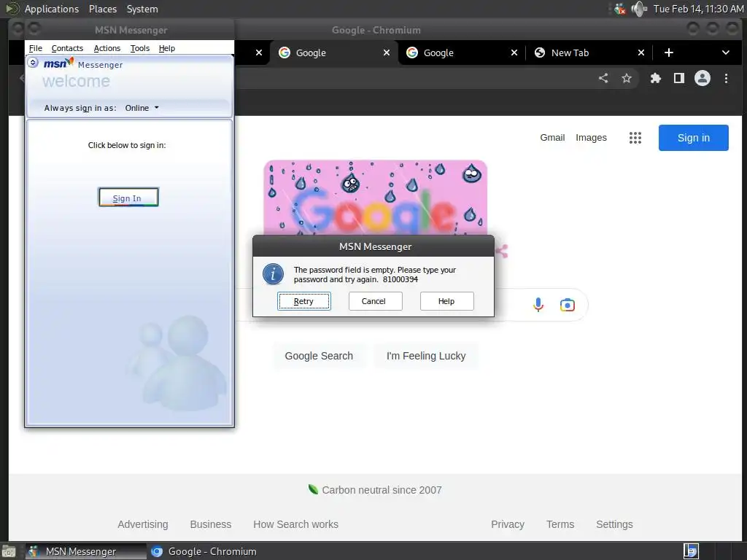The image size is (747, 560).
Task: Click the Doodle share icon
Action: [x=502, y=251]
